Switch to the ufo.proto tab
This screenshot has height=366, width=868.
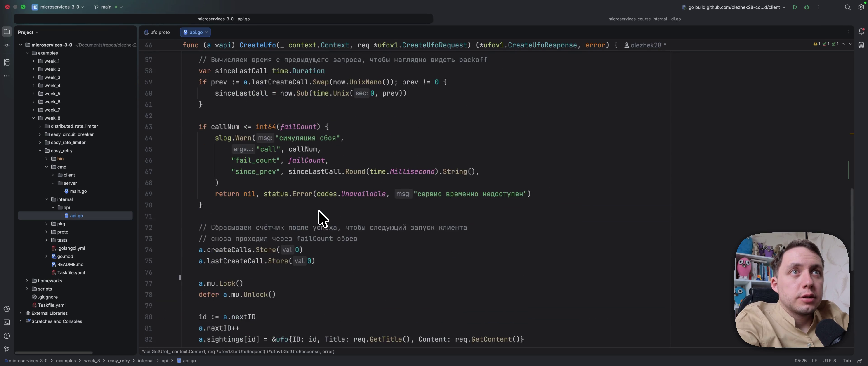[x=157, y=32]
